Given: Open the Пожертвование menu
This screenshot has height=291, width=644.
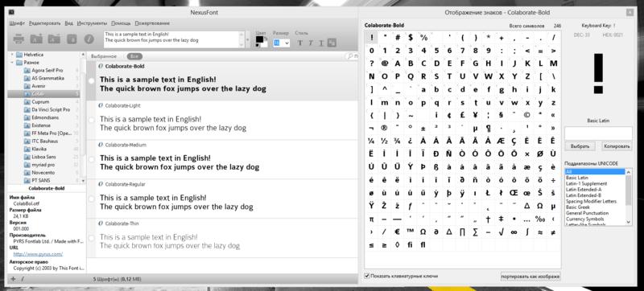Looking at the screenshot, I should (152, 23).
